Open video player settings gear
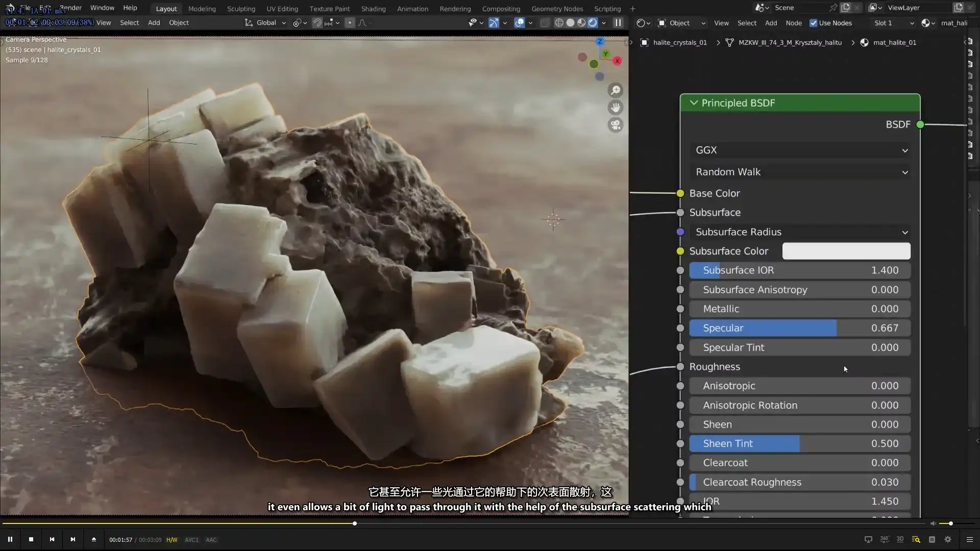The image size is (980, 551). point(948,539)
